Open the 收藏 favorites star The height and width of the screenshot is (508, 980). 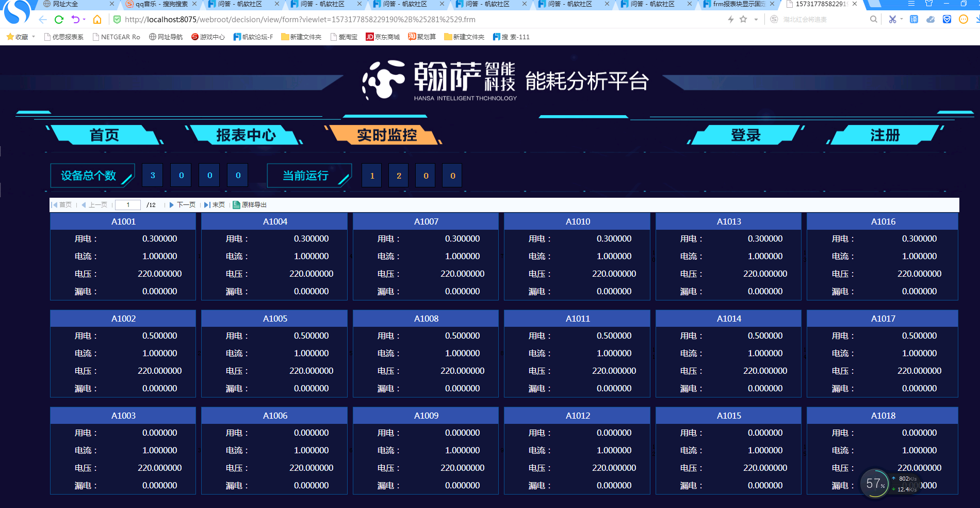pyautogui.click(x=10, y=37)
